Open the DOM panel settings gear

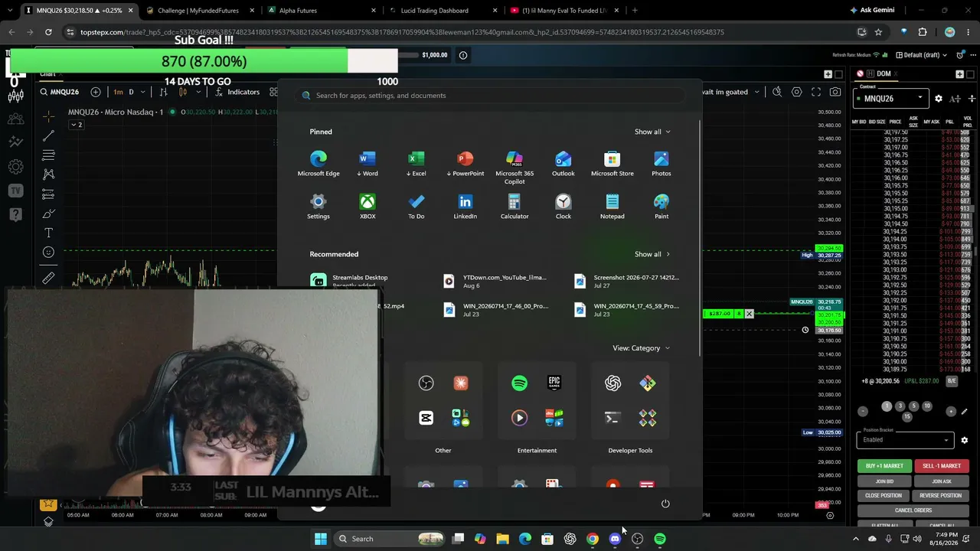[x=939, y=99]
